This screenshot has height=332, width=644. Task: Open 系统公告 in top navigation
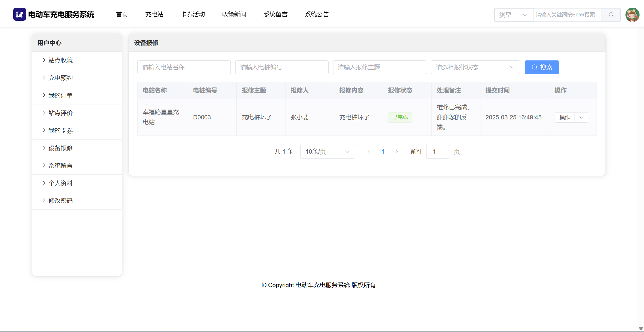pos(317,14)
